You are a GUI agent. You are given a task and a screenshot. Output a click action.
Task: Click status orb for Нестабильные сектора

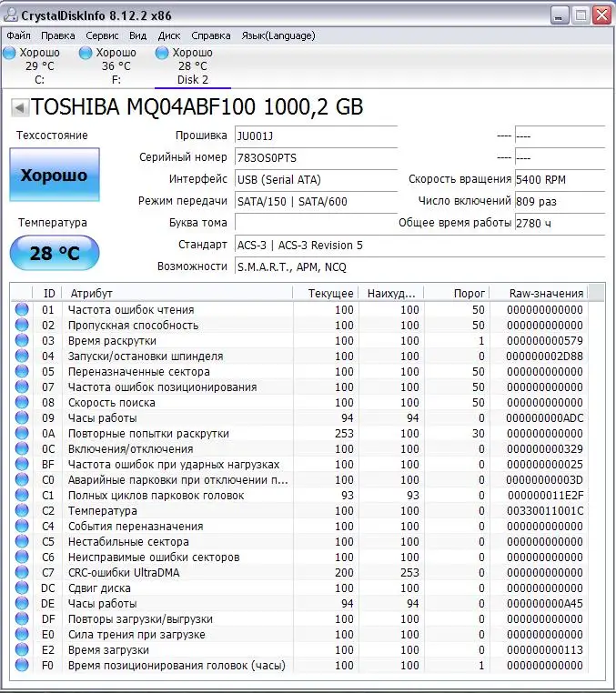pyautogui.click(x=22, y=541)
